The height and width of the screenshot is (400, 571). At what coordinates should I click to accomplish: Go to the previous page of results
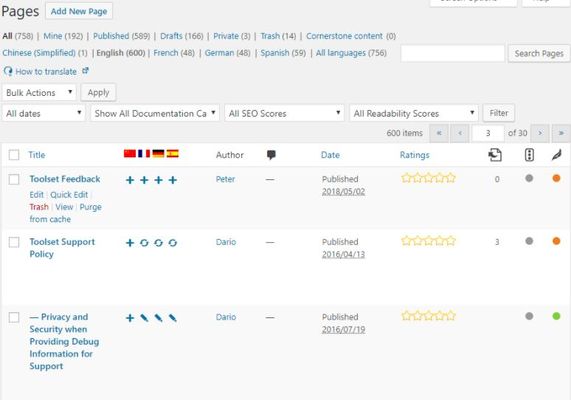pos(460,133)
